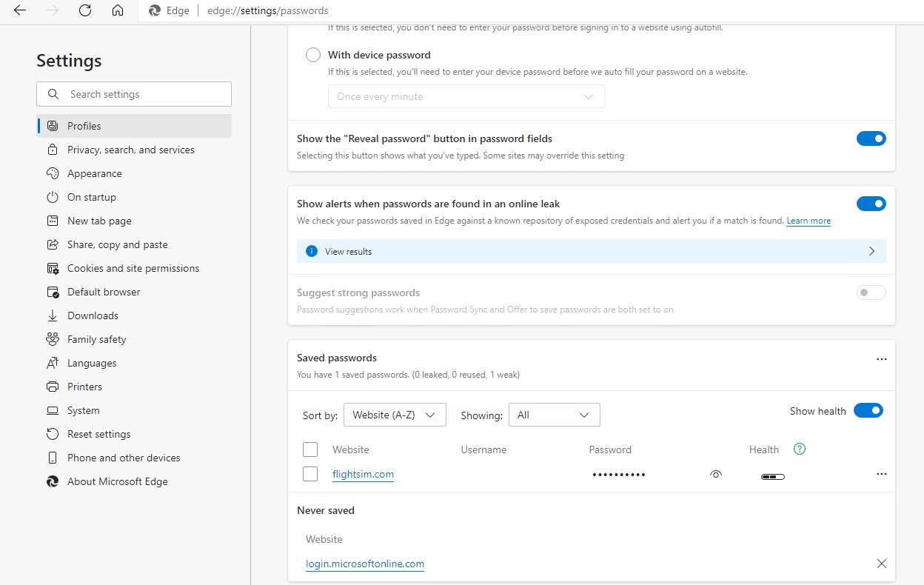
Task: Open the Learn more link
Action: pyautogui.click(x=808, y=221)
